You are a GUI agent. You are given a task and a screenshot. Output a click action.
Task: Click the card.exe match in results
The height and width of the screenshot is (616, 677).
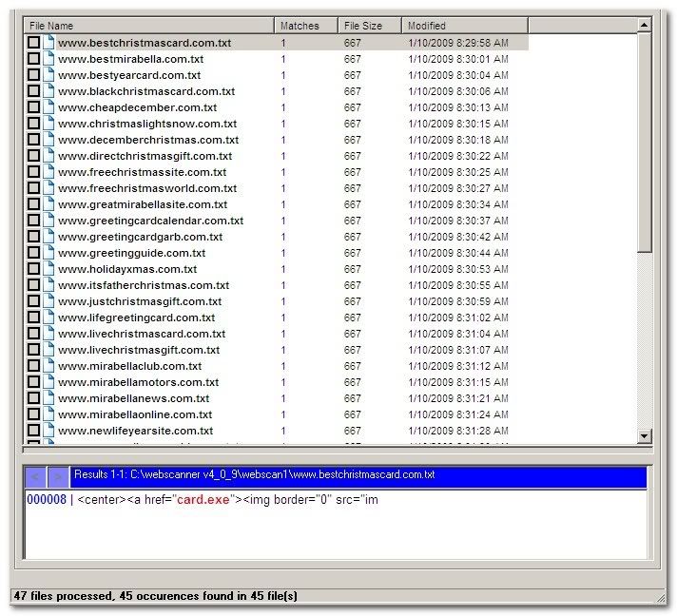click(x=201, y=500)
